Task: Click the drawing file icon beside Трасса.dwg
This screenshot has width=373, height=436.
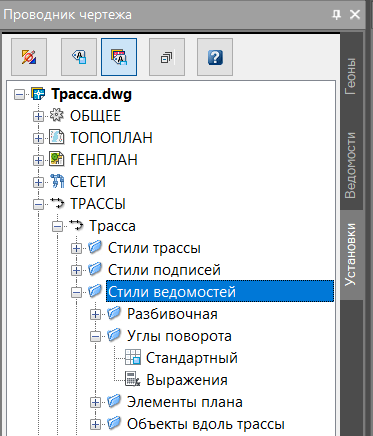Action: point(38,94)
